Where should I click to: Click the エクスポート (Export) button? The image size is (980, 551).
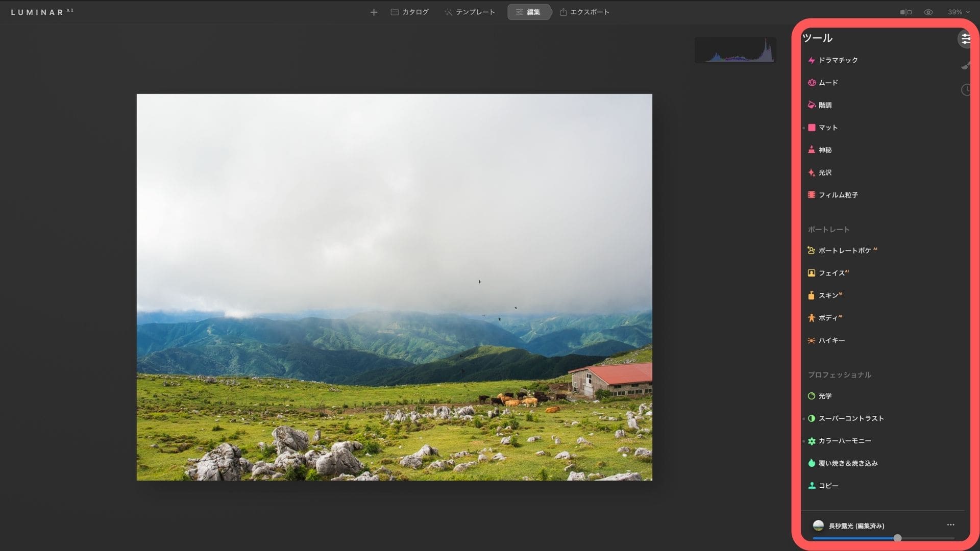[x=584, y=12]
